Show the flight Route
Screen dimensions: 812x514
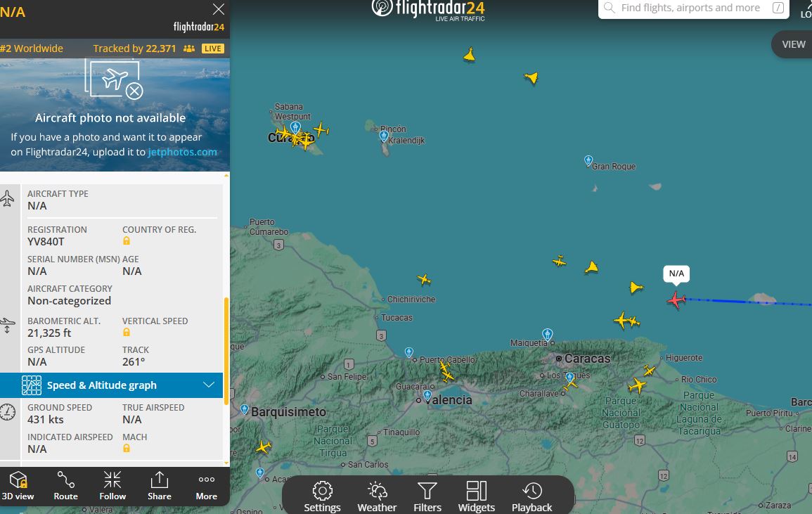pos(65,486)
